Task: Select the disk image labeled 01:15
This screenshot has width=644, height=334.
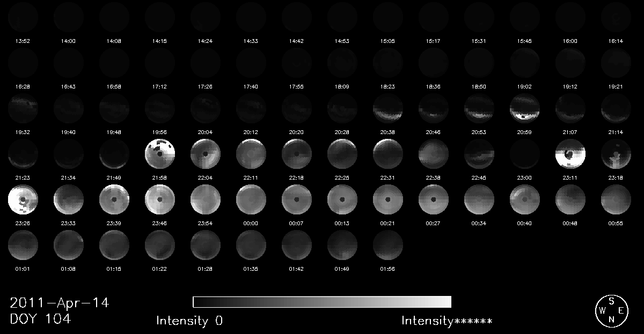Action: [114, 246]
